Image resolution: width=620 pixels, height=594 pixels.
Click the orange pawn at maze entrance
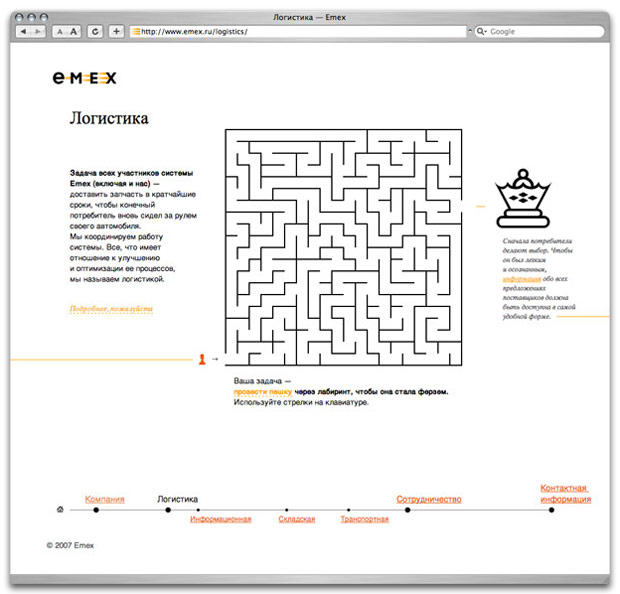click(x=202, y=358)
